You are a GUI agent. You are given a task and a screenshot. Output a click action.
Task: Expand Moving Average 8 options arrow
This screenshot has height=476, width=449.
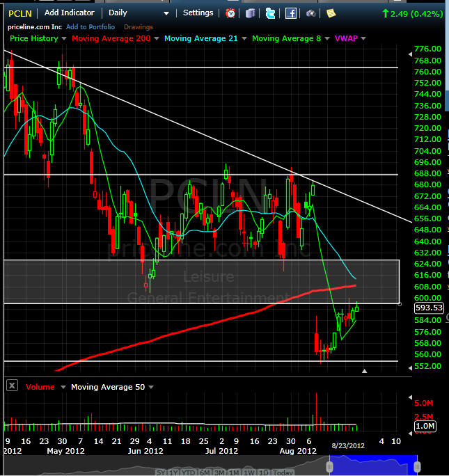pos(327,38)
